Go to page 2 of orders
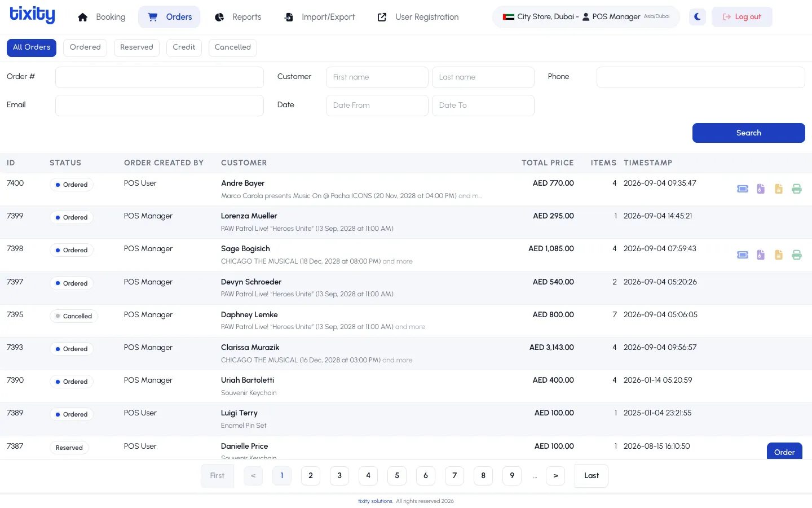 (311, 476)
